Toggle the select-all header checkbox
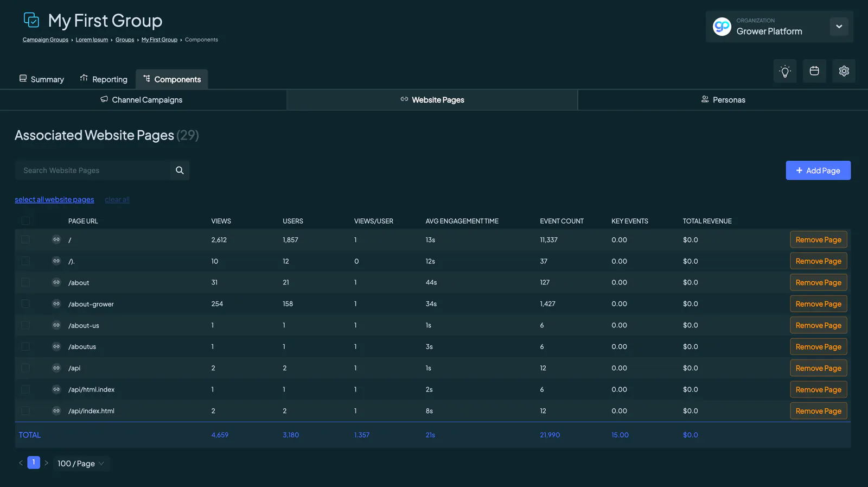The width and height of the screenshot is (868, 487). pyautogui.click(x=25, y=220)
